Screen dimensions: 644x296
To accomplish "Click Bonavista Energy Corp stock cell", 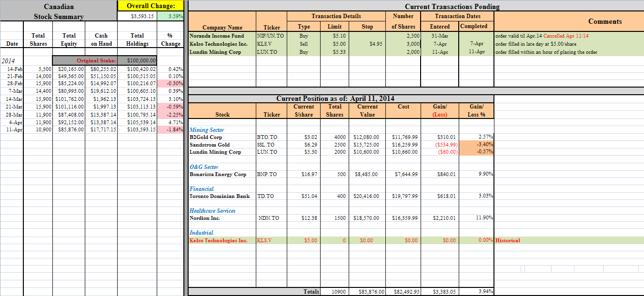I will coord(222,174).
